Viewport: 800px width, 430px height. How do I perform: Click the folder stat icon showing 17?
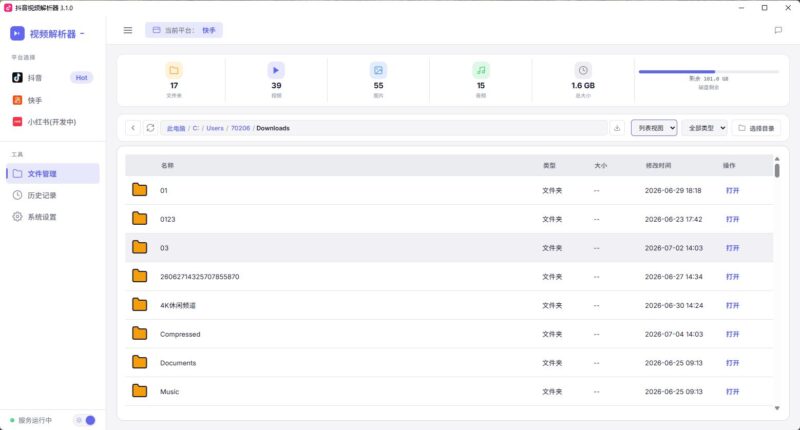[x=174, y=70]
